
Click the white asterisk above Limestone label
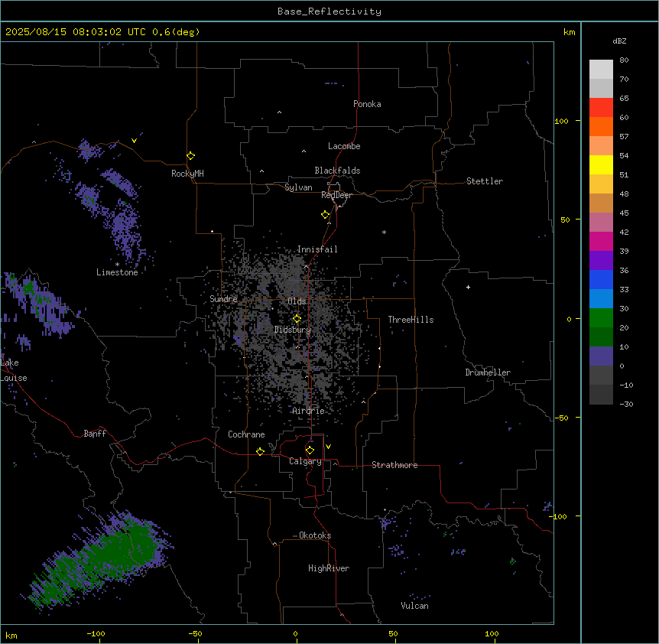pos(117,265)
